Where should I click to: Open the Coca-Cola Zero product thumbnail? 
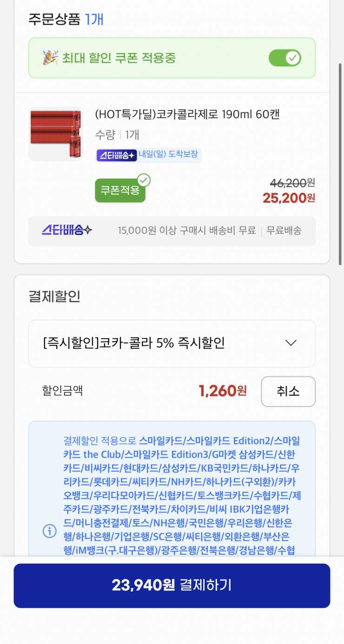(x=55, y=134)
